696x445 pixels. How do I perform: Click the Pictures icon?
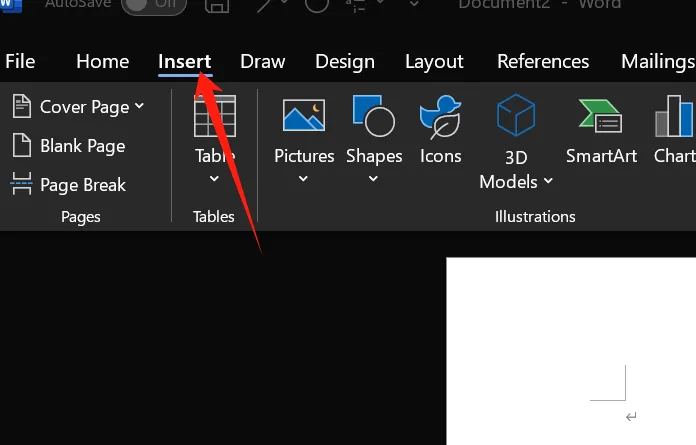click(x=304, y=116)
